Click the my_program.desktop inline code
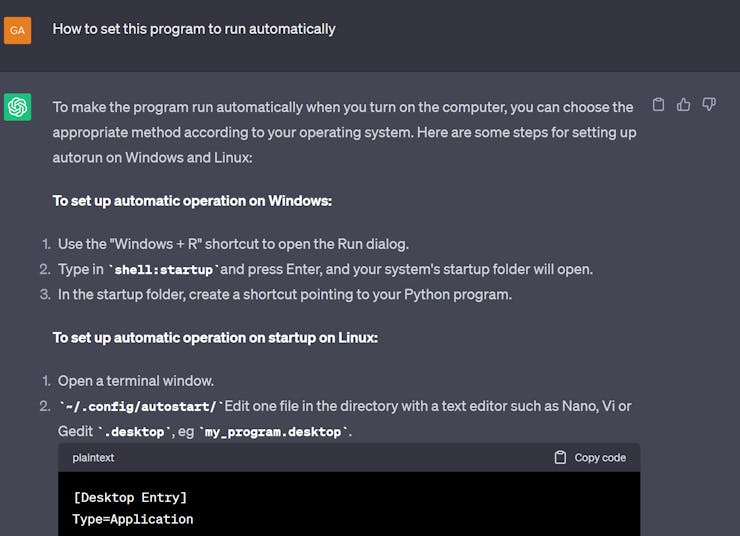 click(x=275, y=432)
